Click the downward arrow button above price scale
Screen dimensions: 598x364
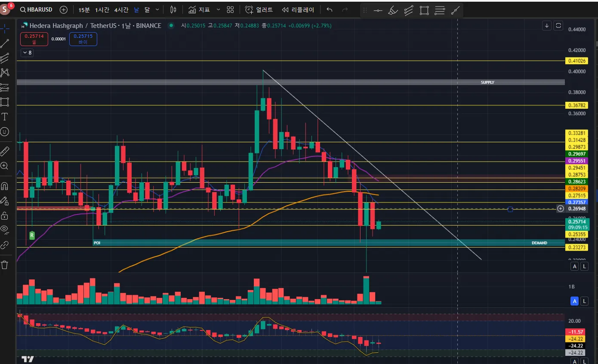point(547,26)
